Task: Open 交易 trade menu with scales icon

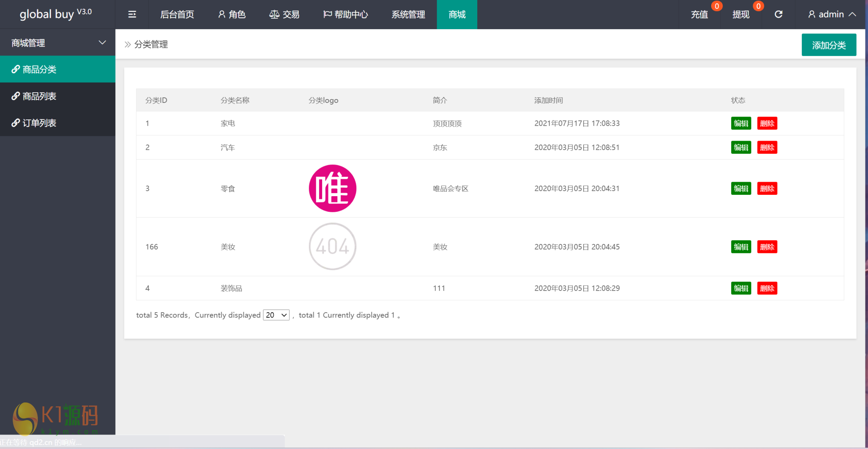Action: (284, 14)
